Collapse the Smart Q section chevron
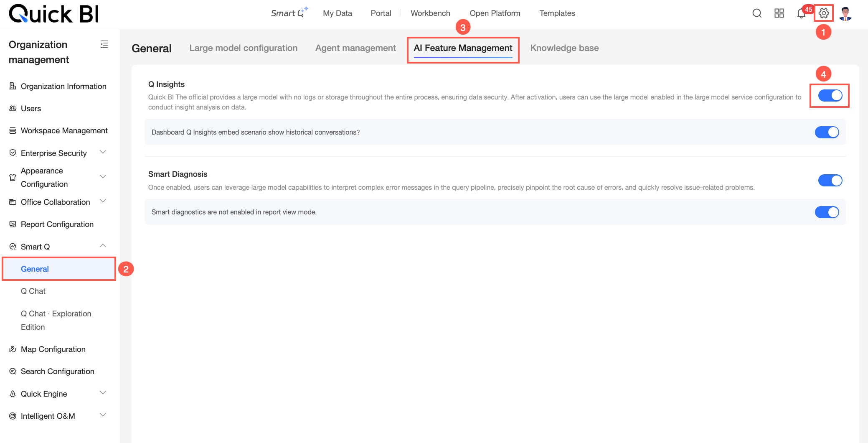 tap(103, 246)
